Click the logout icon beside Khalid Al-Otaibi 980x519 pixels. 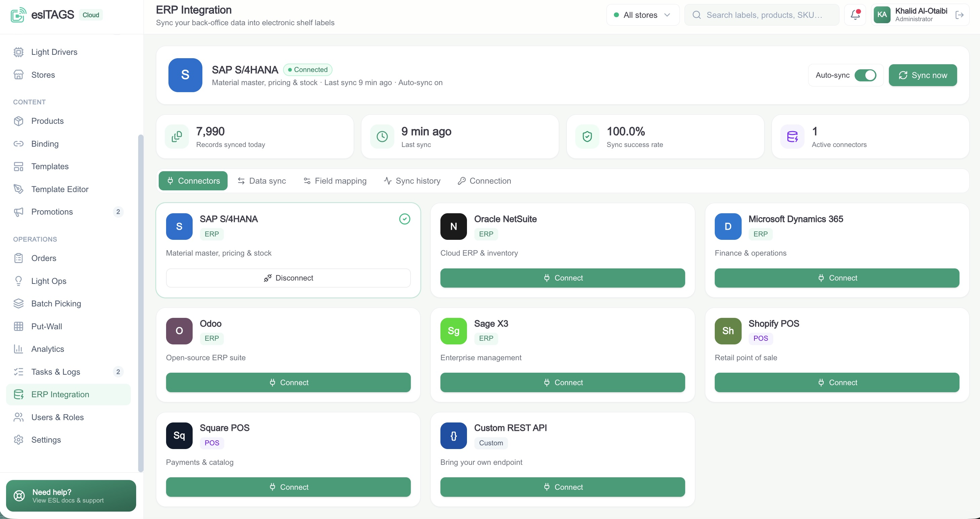click(x=959, y=15)
